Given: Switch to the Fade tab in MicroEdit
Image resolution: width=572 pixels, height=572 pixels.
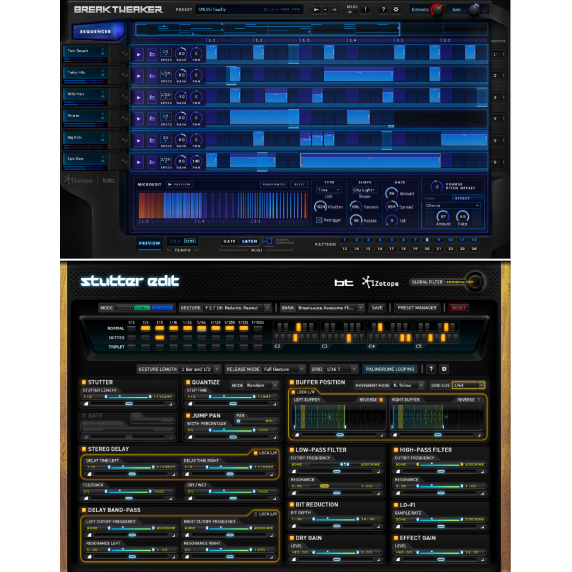Looking at the screenshot, I should click(431, 198).
